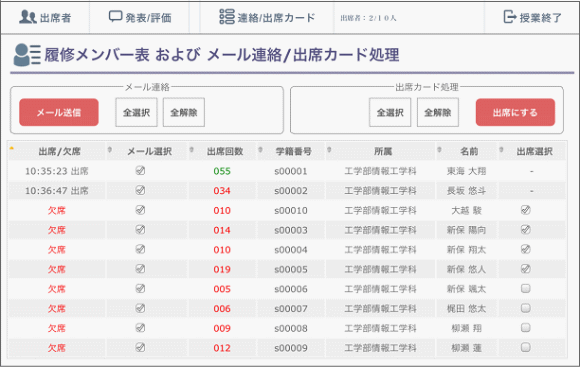This screenshot has width=580, height=367.
Task: Select 授業終了 to end class
Action: tap(532, 17)
